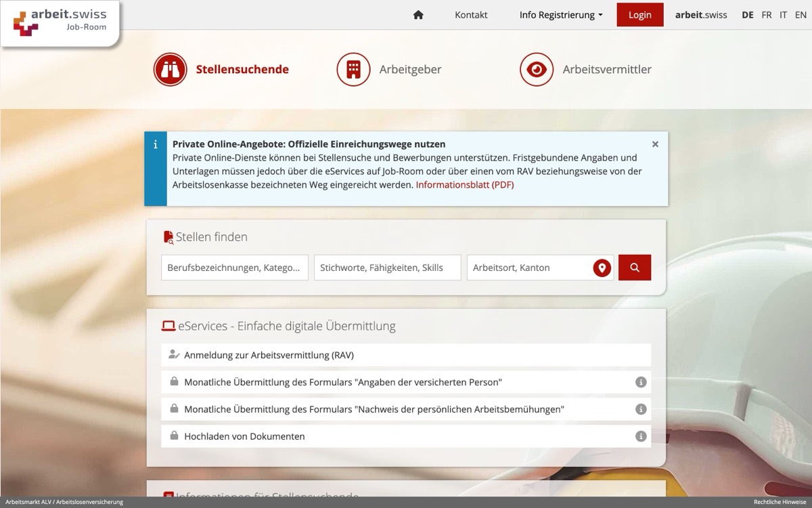Switch language to DE

pos(748,15)
